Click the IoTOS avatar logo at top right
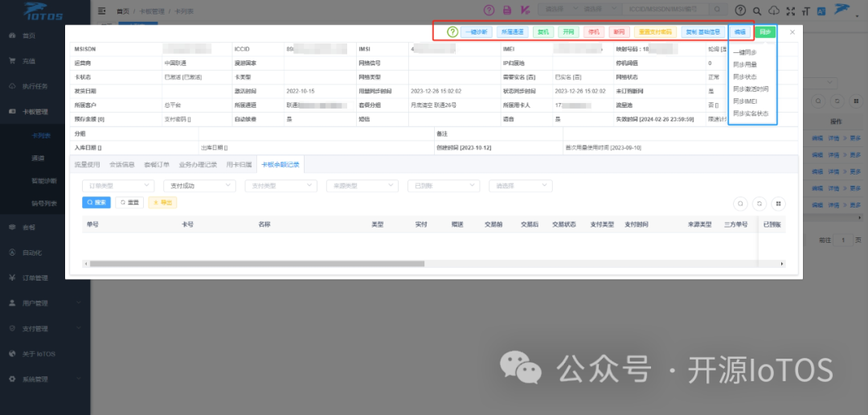This screenshot has width=868, height=415. pos(843,10)
